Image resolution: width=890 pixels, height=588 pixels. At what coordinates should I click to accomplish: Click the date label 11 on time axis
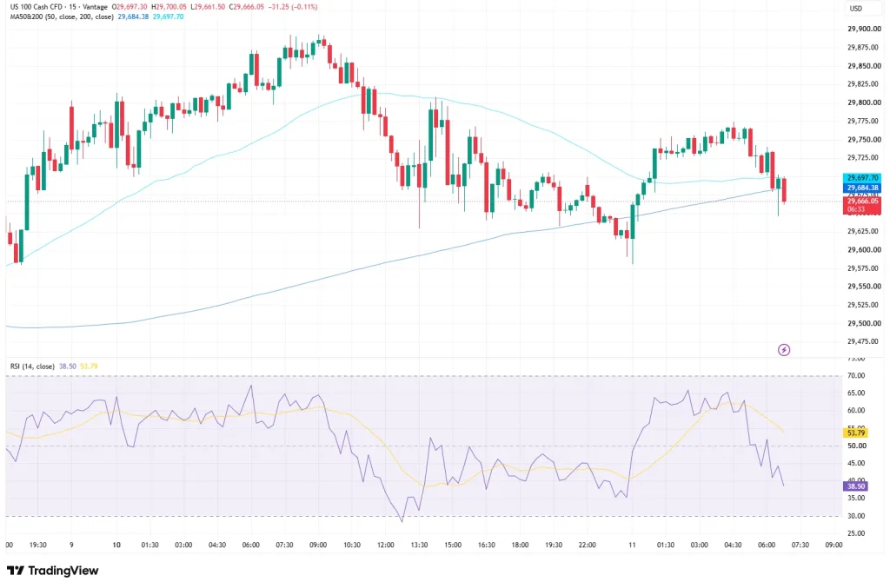click(632, 545)
